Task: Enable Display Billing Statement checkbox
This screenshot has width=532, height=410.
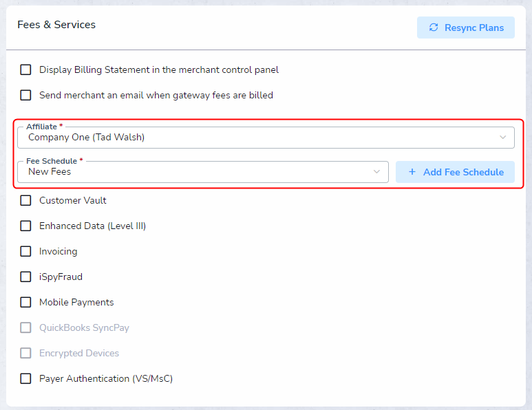Action: pos(25,70)
